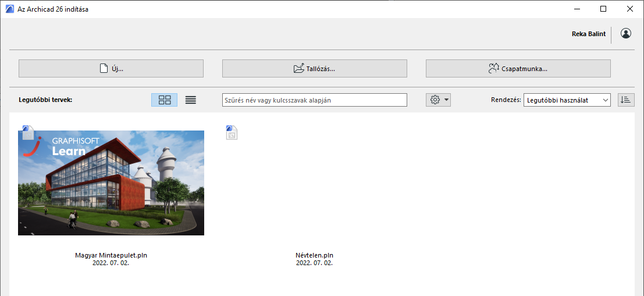Click the Magyar Mintaepulet.pln file name

pos(111,255)
